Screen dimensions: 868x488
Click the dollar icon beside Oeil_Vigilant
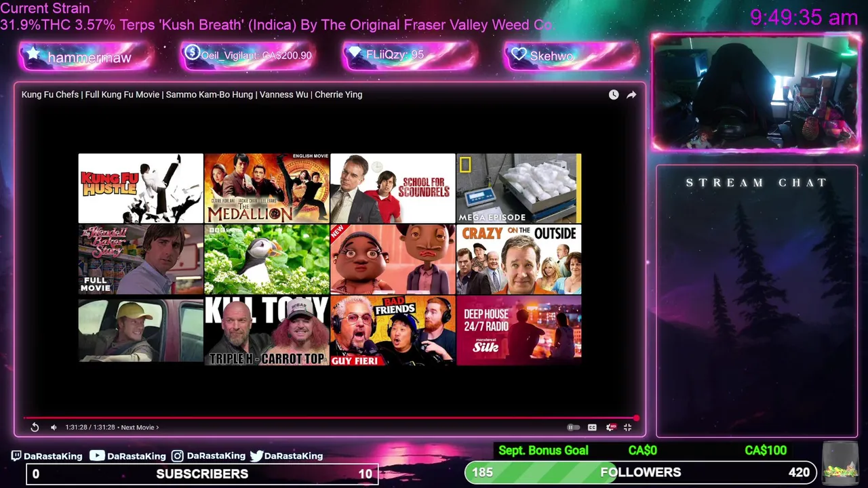click(192, 52)
